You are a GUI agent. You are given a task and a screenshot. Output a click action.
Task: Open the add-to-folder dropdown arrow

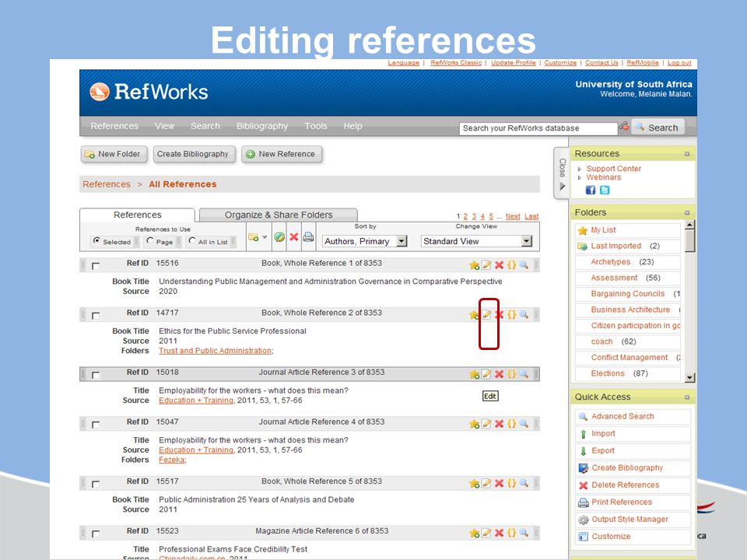click(x=265, y=236)
